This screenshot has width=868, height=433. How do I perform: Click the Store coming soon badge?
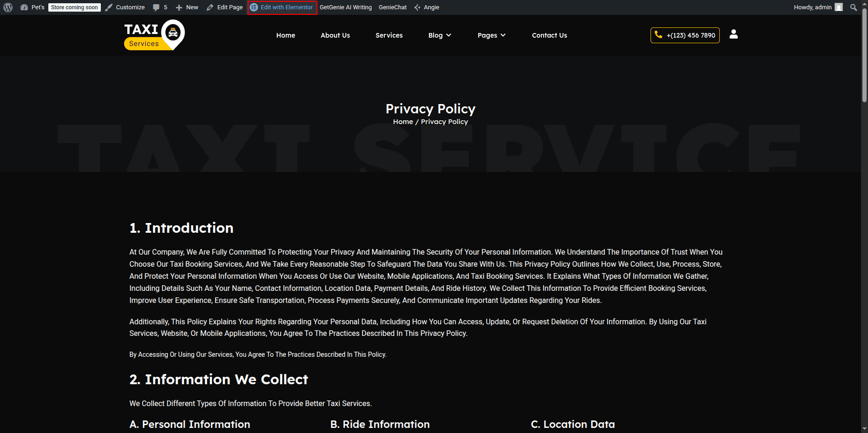(74, 7)
